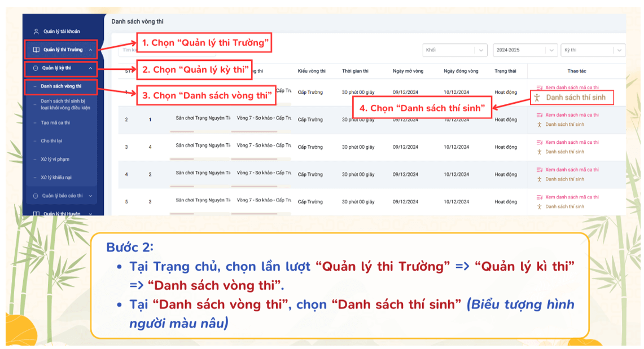Open the 'Kỳ thi' dropdown

click(593, 50)
